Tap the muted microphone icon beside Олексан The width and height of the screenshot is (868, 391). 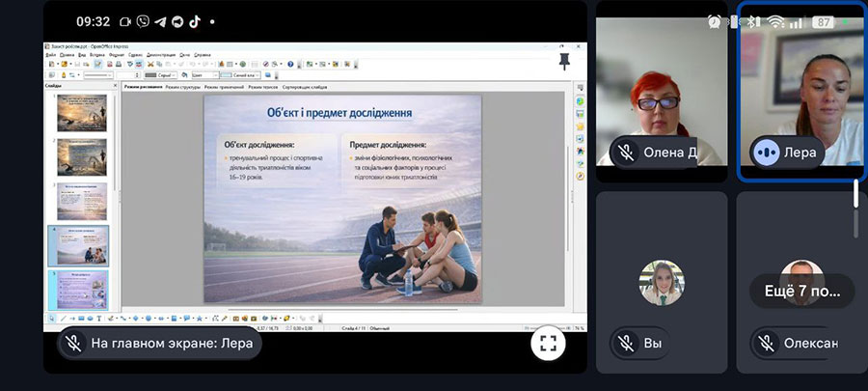[x=767, y=343]
